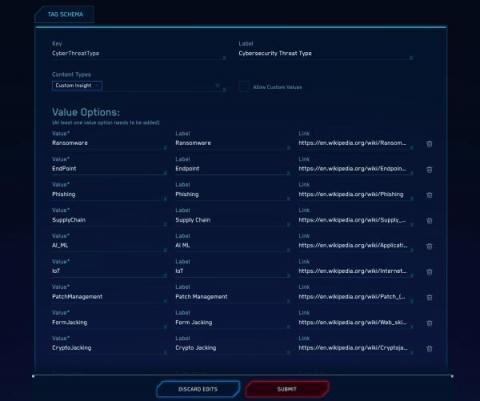Edit the Ransomware Wikipedia link field
The height and width of the screenshot is (401, 480).
click(x=356, y=143)
